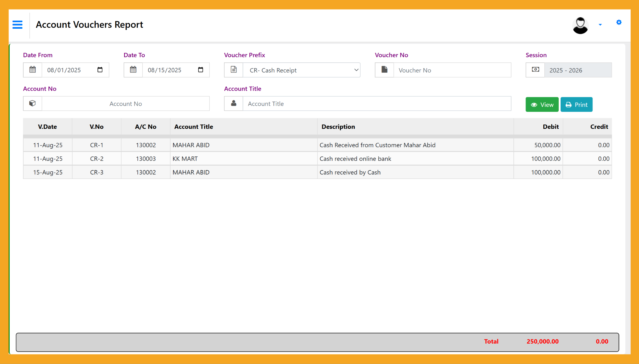
Task: Expand the user account dropdown arrow
Action: click(x=600, y=25)
